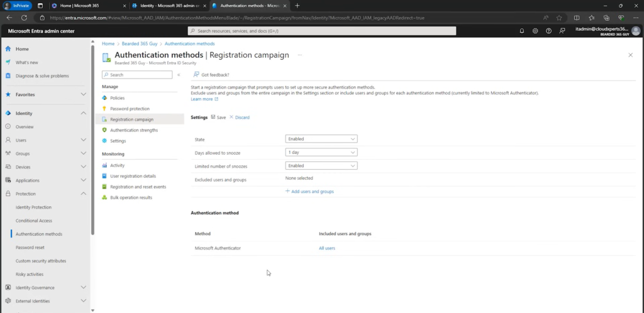Screen dimensions: 644x313
Task: Switch to the Identity admin center browser tab
Action: click(x=169, y=6)
